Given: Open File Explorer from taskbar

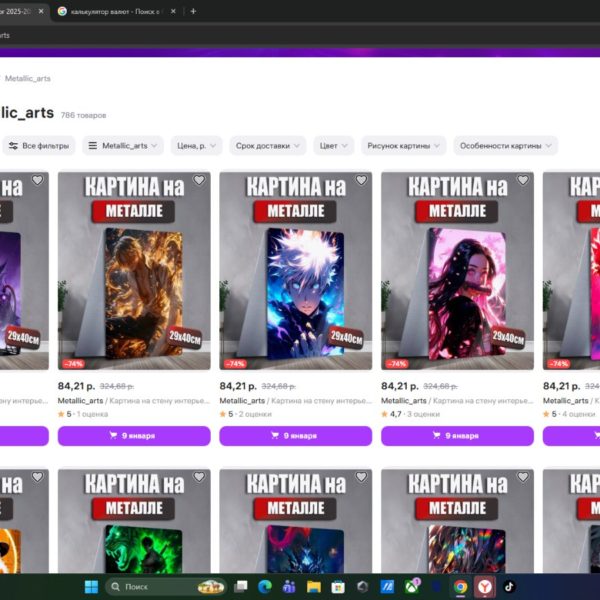Looking at the screenshot, I should [313, 587].
